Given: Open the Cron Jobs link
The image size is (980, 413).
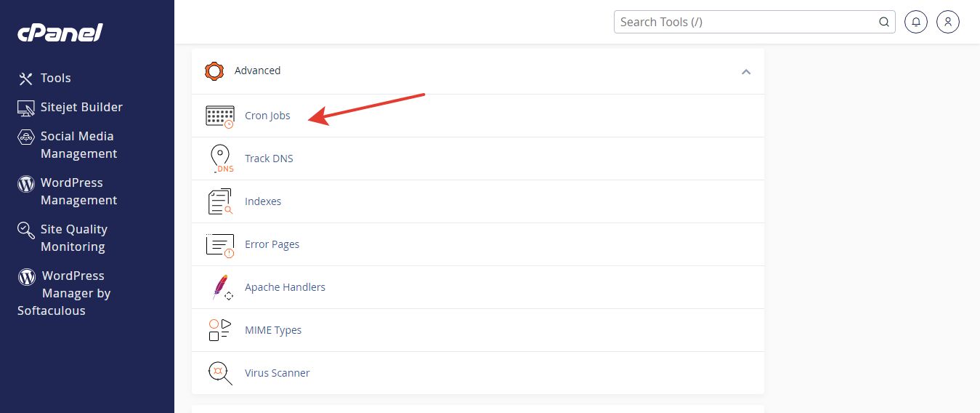Looking at the screenshot, I should tap(267, 116).
